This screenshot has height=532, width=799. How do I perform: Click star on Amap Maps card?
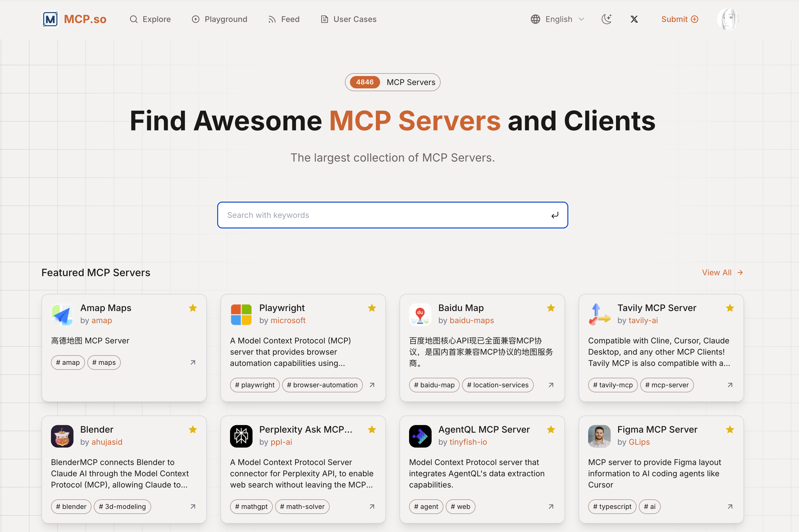click(193, 308)
